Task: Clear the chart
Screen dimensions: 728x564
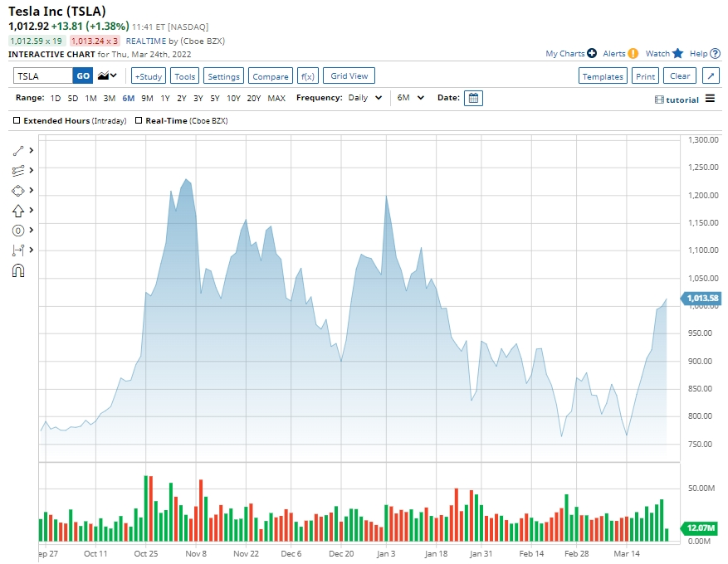Action: [680, 75]
